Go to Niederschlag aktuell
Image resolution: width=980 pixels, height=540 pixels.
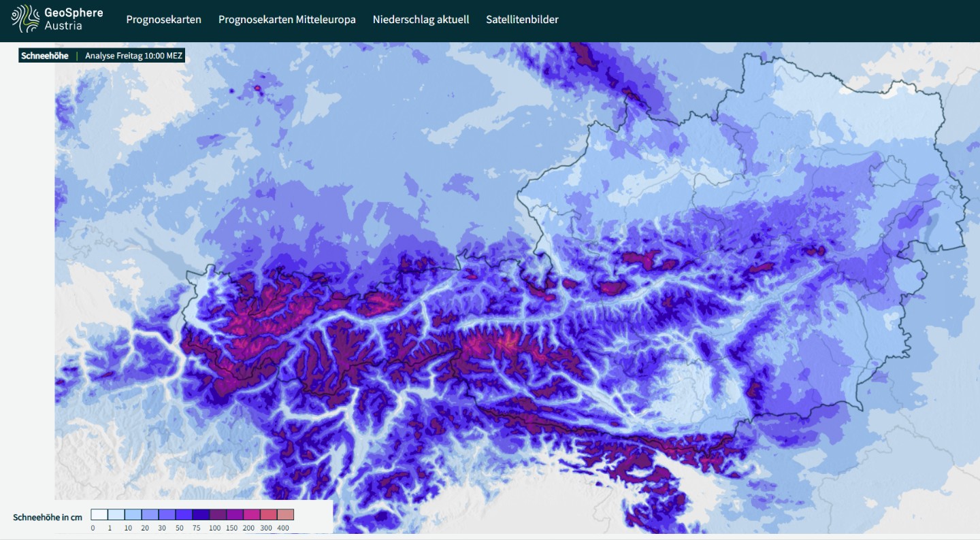click(x=421, y=20)
